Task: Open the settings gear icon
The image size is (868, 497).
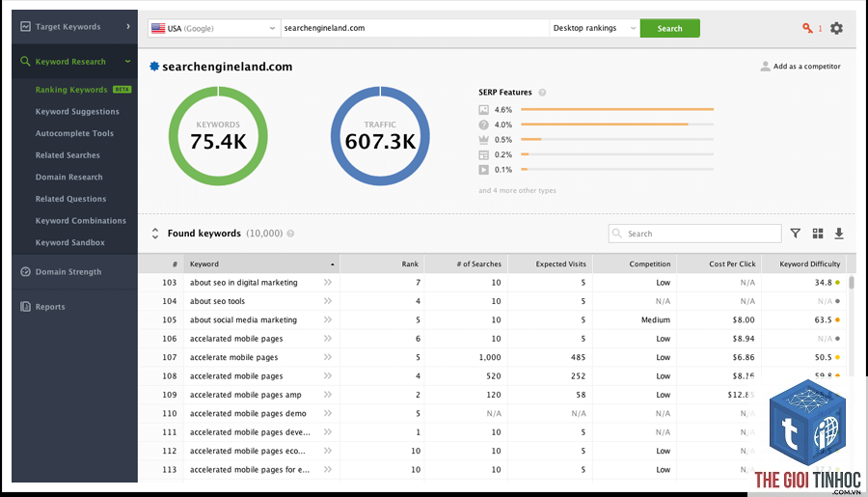Action: (x=836, y=28)
